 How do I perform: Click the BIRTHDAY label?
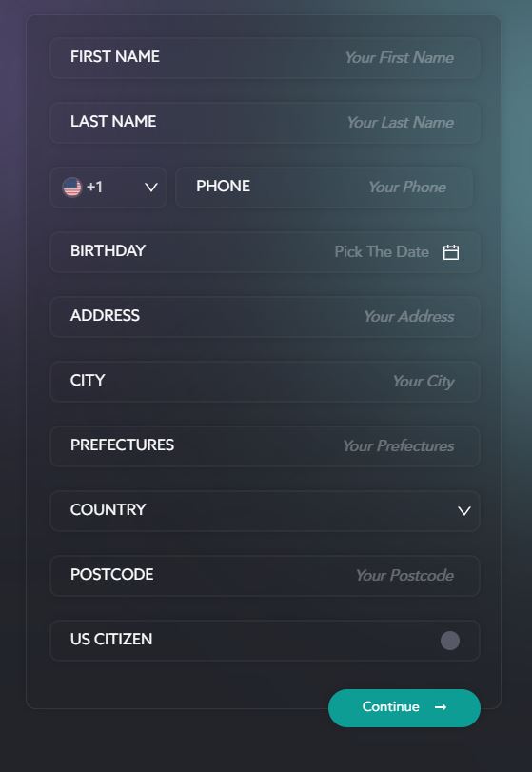click(x=108, y=250)
